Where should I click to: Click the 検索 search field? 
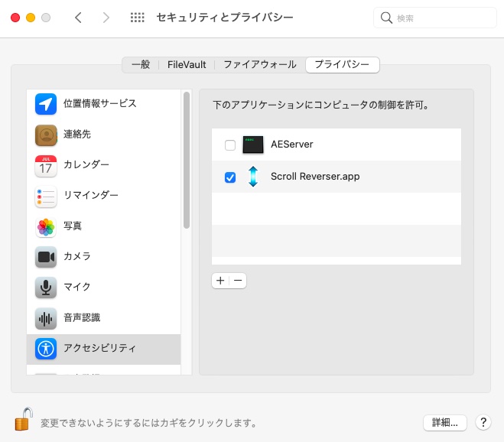[x=435, y=18]
